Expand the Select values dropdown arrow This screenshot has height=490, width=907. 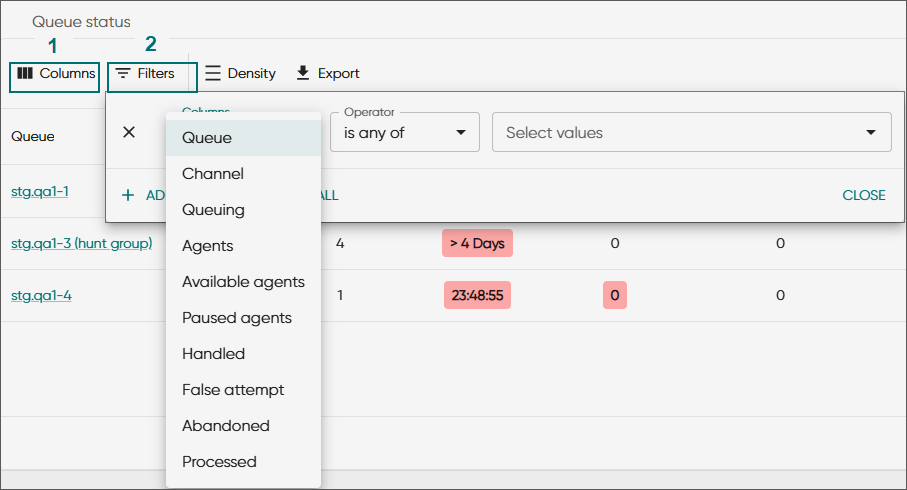click(x=871, y=132)
